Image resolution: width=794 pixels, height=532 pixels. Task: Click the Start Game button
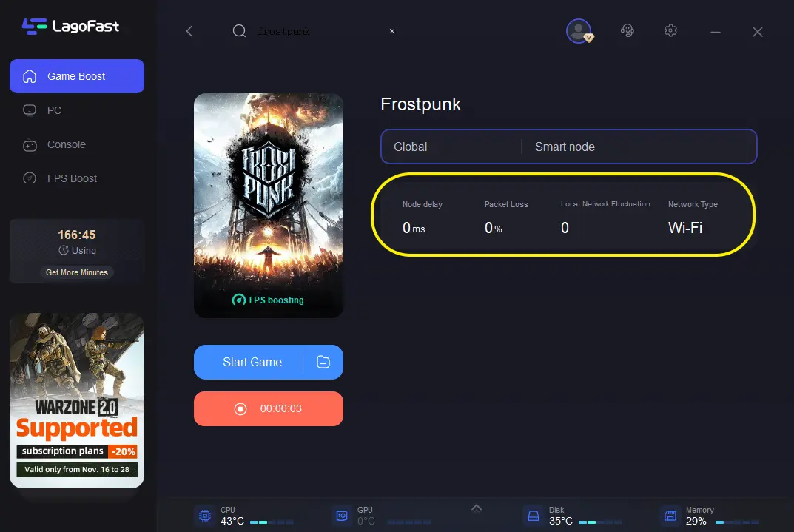(249, 362)
